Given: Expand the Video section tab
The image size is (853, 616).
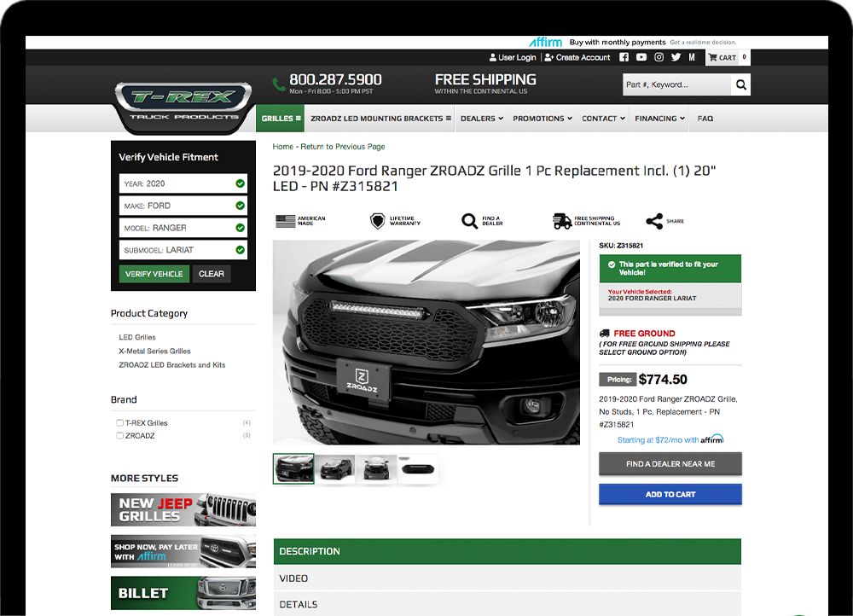Looking at the screenshot, I should [507, 578].
